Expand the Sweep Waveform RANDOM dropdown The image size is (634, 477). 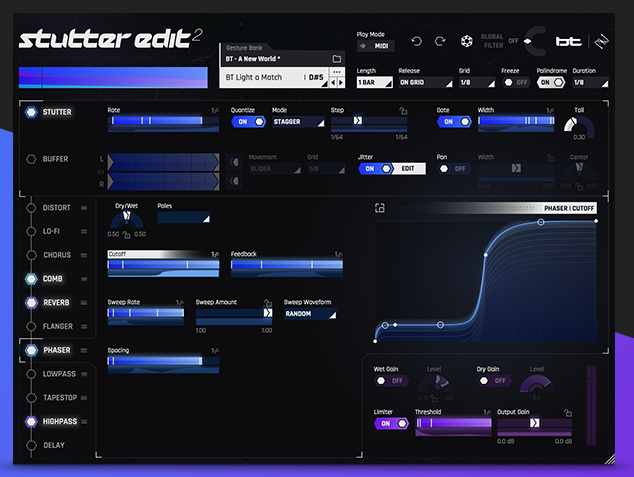(x=309, y=313)
